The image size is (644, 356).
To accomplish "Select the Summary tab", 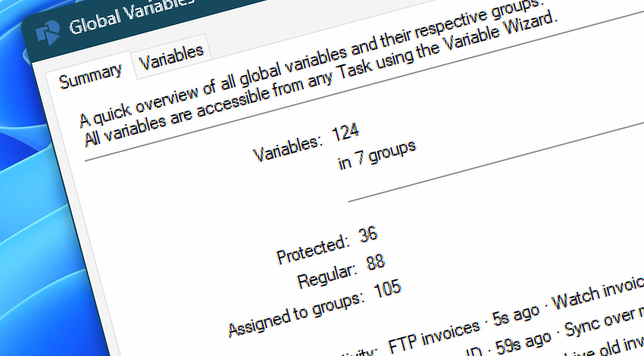I will click(90, 76).
